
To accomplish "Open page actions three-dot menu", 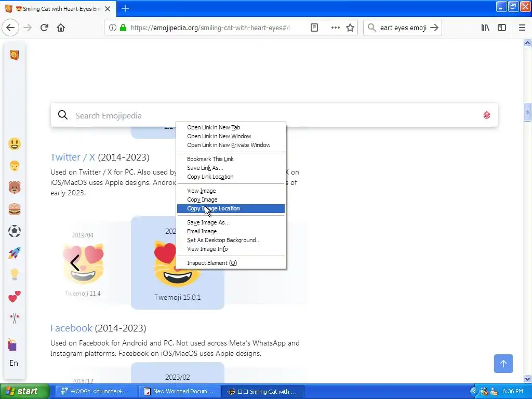I will point(335,28).
